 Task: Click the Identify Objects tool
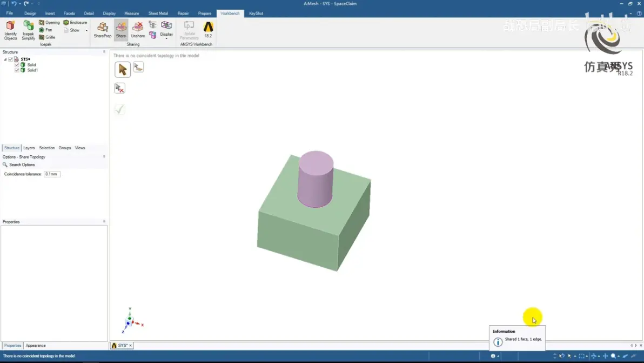tap(11, 30)
